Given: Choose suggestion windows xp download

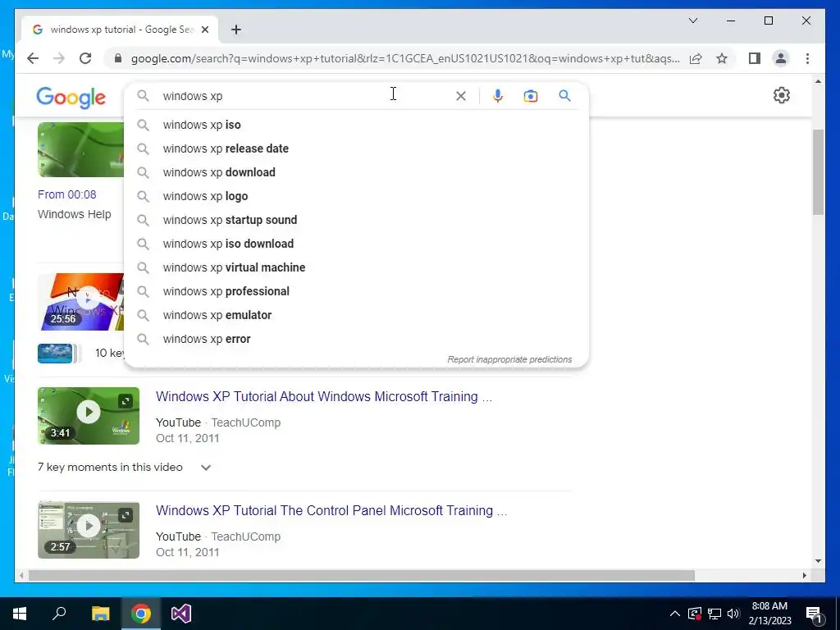Looking at the screenshot, I should (x=356, y=172).
